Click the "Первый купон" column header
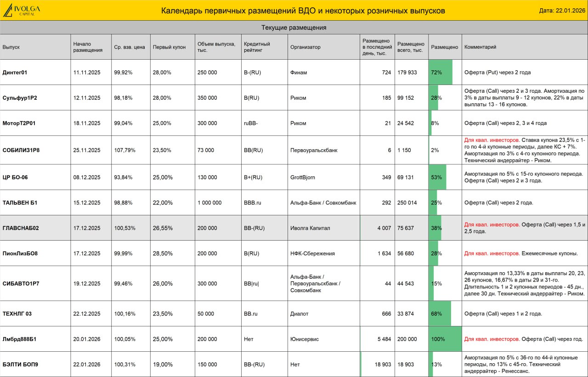This screenshot has height=377, width=588. [x=169, y=47]
